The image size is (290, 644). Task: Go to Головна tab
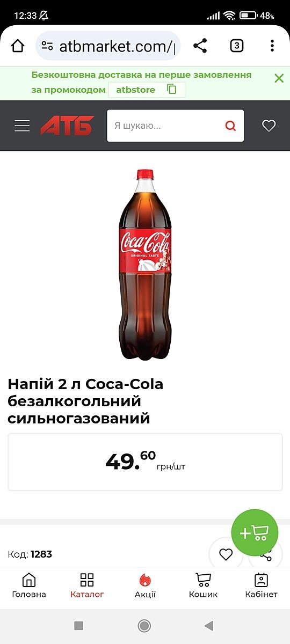[29, 586]
